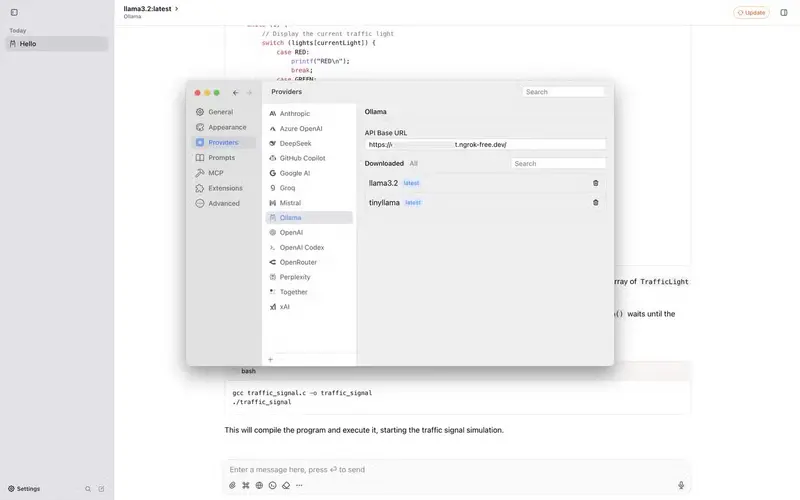
Task: Click the plus icon to add provider
Action: [270, 359]
